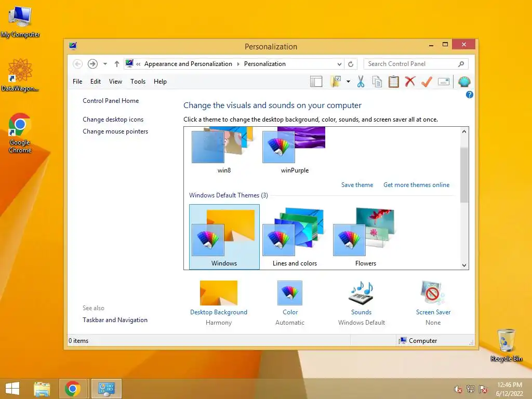Click the Action Center flag icon
This screenshot has width=532, height=399.
click(x=483, y=389)
